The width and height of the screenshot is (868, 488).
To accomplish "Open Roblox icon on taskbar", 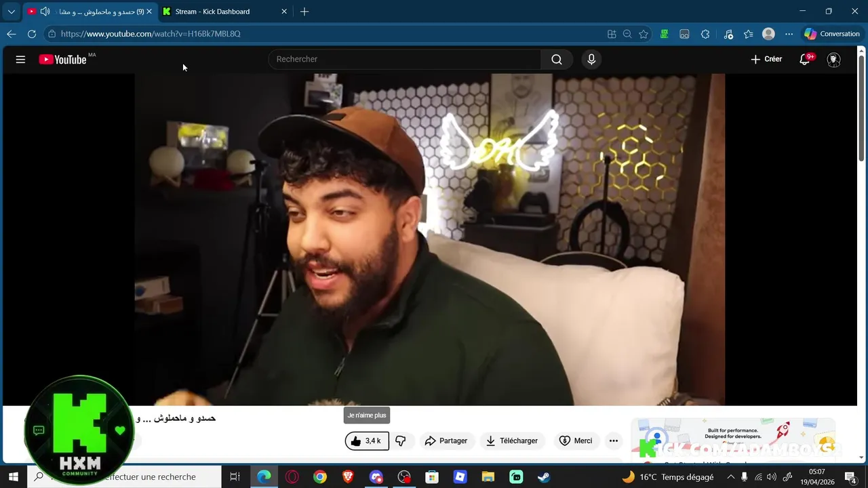I will 460,477.
